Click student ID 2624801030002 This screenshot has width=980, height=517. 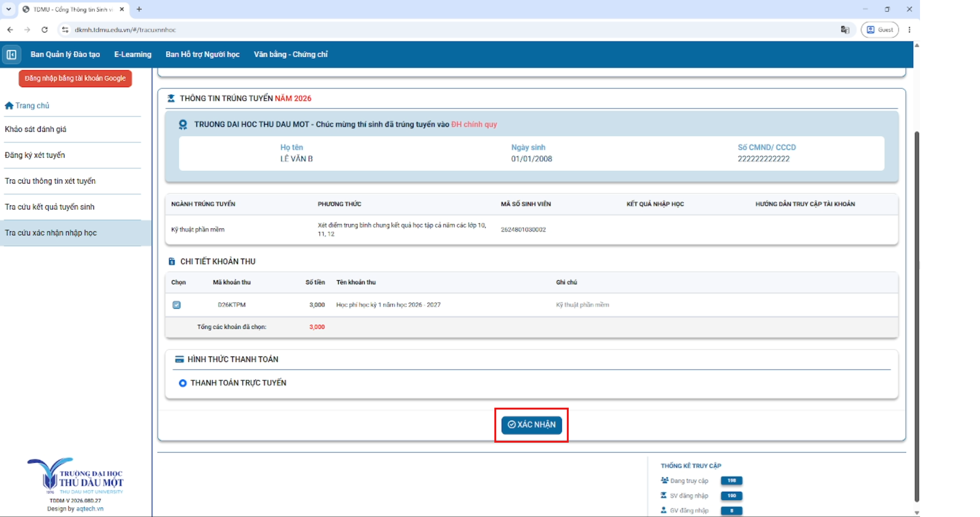click(x=523, y=230)
